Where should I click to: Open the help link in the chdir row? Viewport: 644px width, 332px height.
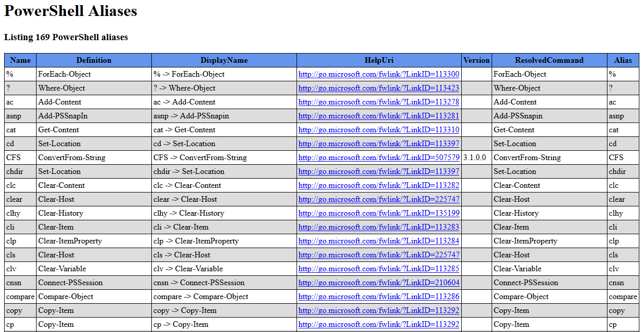click(x=379, y=171)
